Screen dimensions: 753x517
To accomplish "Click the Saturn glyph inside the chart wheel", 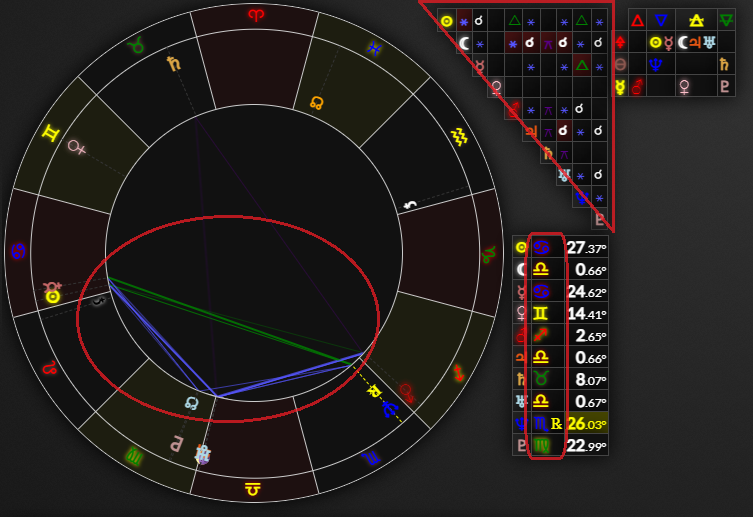I will coord(175,64).
